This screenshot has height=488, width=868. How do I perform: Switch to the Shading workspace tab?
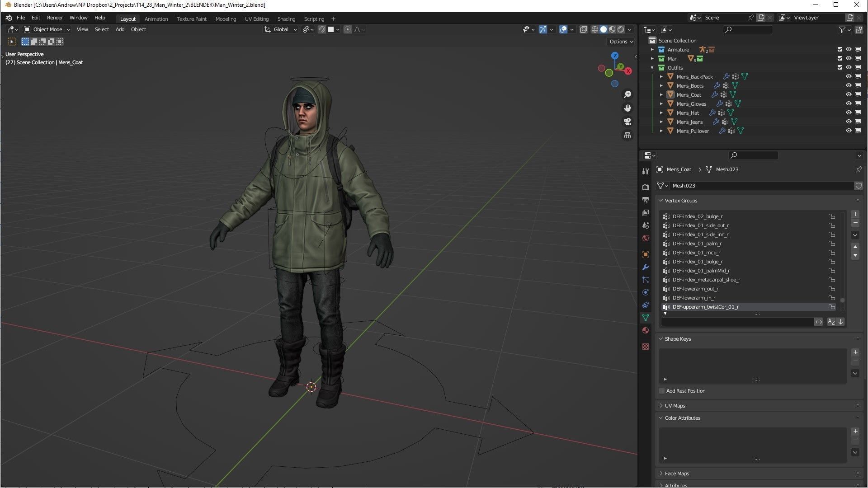point(286,19)
